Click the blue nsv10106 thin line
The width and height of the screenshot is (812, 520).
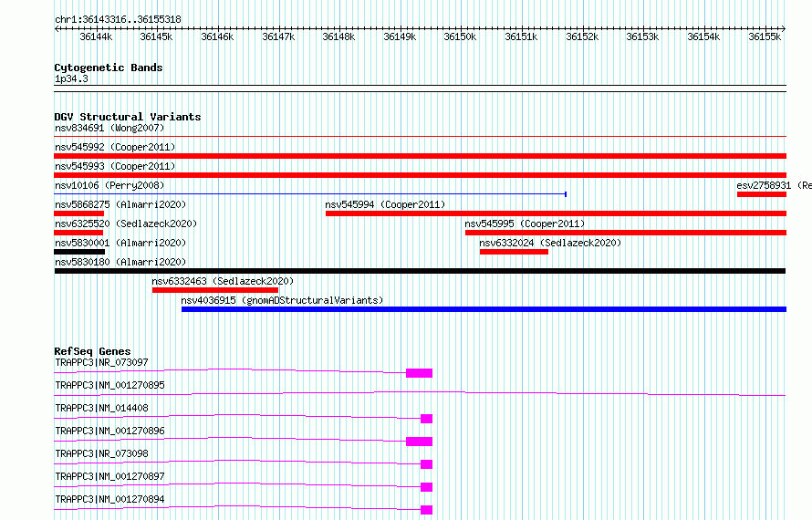tap(309, 194)
